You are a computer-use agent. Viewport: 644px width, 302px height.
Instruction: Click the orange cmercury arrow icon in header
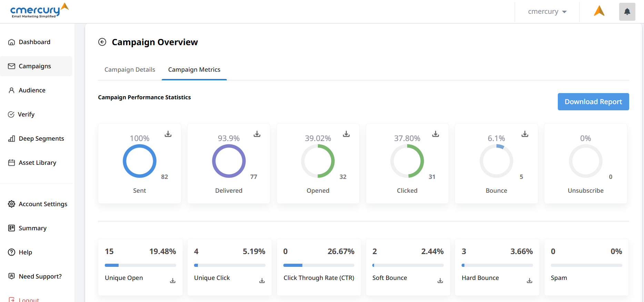click(x=599, y=11)
